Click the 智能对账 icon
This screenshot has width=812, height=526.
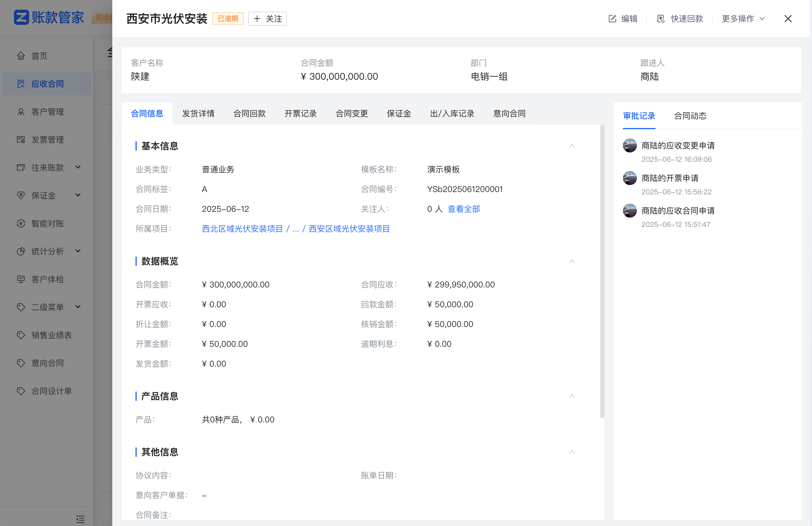21,223
